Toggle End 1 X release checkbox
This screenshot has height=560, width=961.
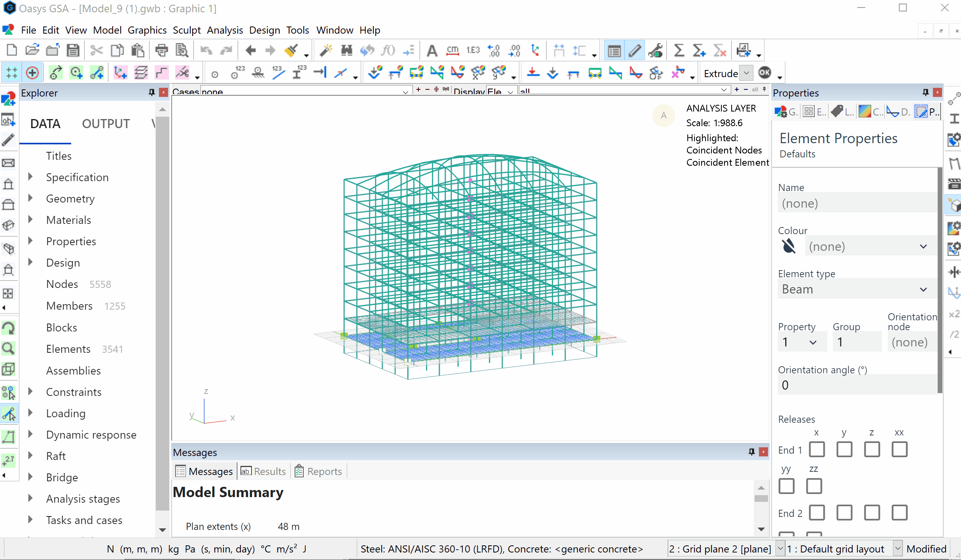point(816,449)
